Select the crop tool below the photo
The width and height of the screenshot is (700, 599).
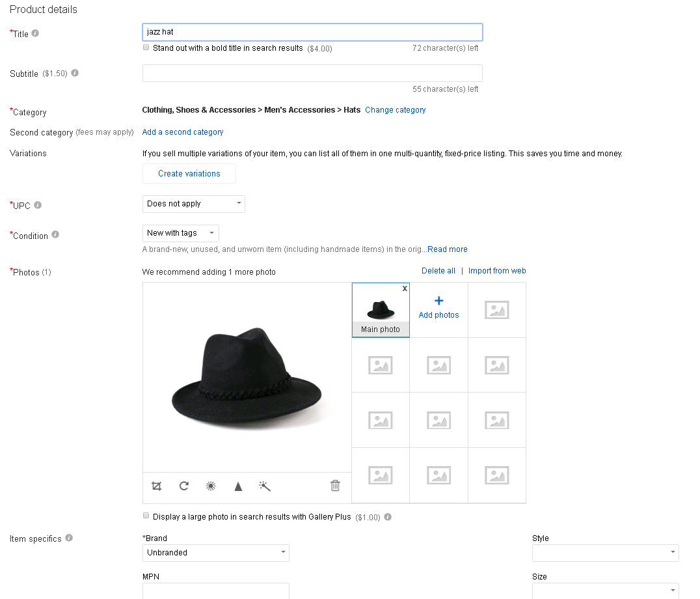click(x=156, y=486)
